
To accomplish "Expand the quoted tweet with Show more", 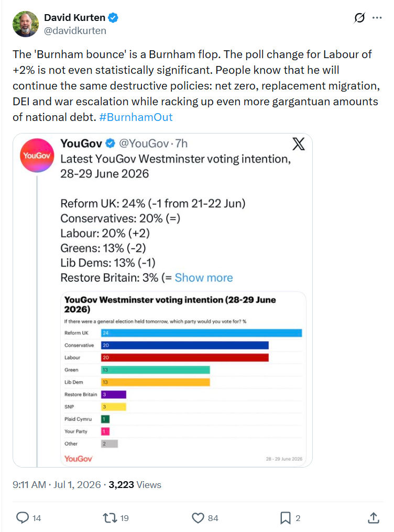I will click(x=204, y=278).
